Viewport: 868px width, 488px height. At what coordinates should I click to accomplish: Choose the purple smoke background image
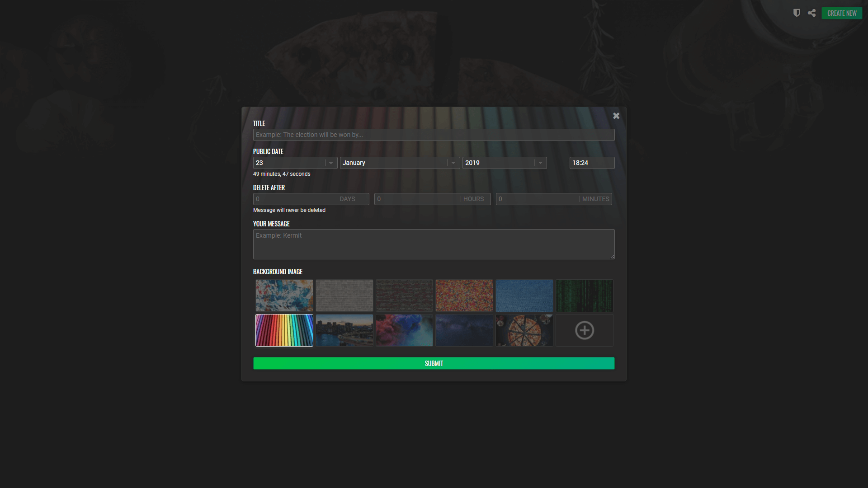[x=404, y=330]
